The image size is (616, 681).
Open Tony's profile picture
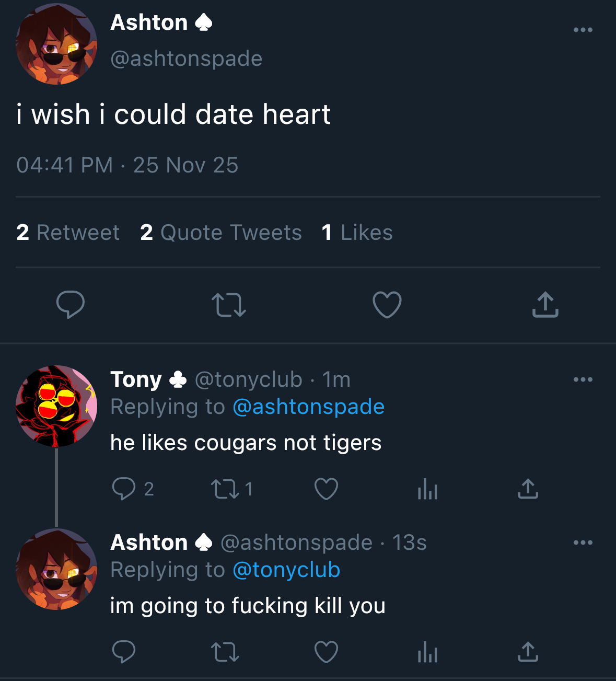(56, 405)
